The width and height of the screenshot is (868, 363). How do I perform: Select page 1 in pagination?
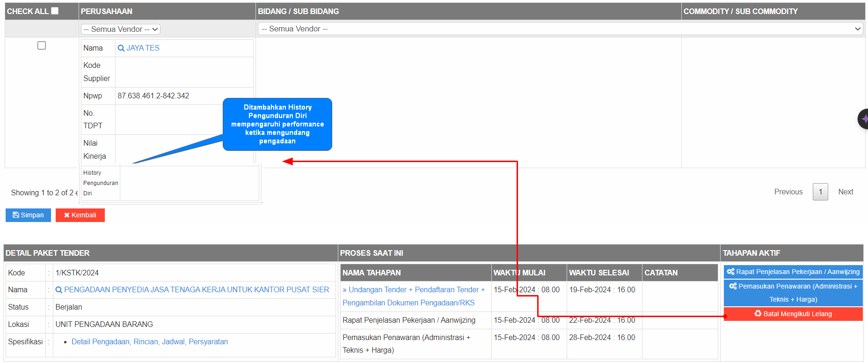pyautogui.click(x=820, y=192)
